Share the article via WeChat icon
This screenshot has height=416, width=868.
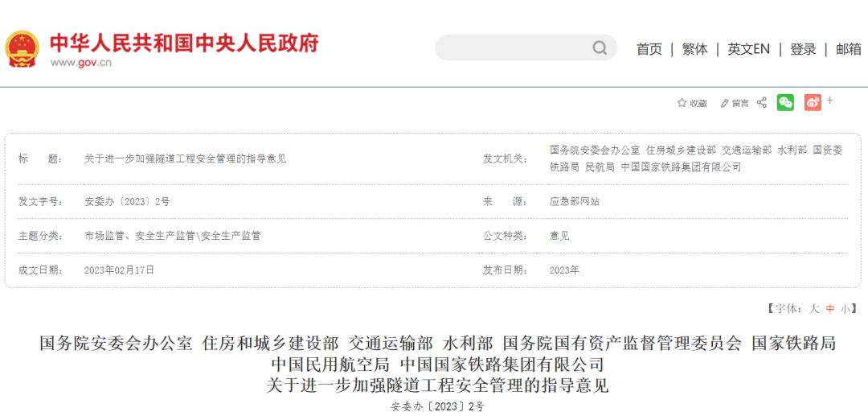tap(785, 102)
